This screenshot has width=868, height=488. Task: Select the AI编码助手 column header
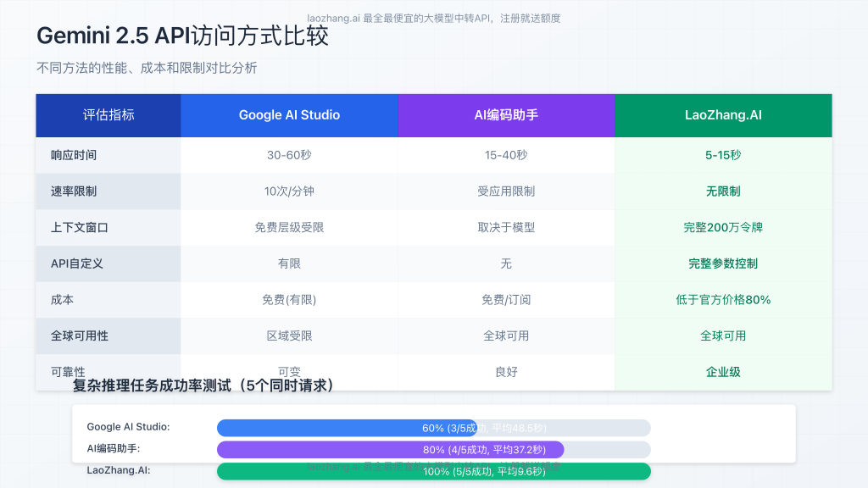(x=506, y=115)
